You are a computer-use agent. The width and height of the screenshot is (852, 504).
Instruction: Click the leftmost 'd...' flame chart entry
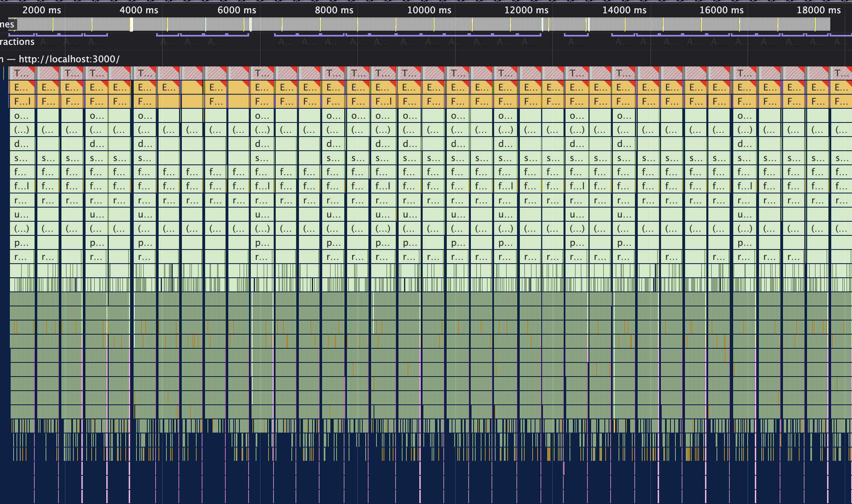[21, 144]
